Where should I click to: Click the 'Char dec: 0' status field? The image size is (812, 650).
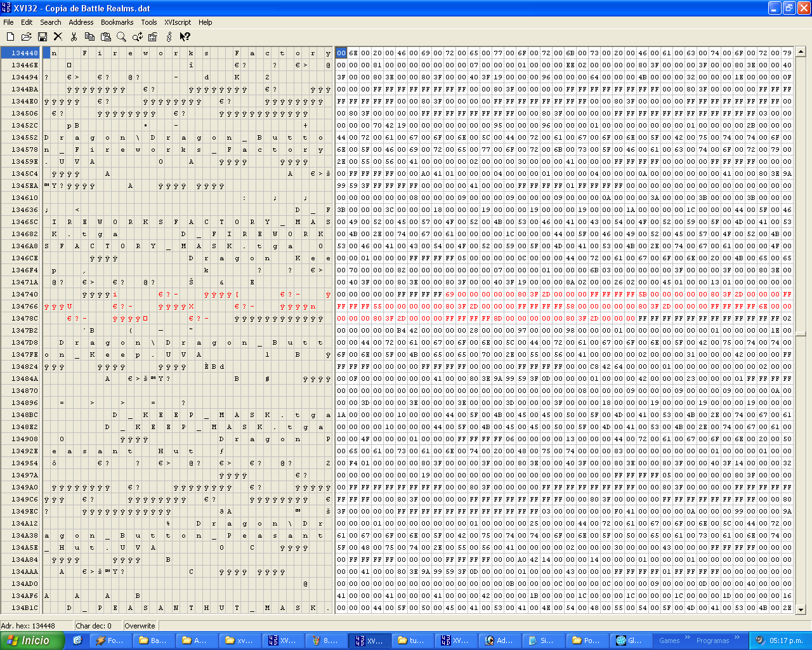click(98, 626)
